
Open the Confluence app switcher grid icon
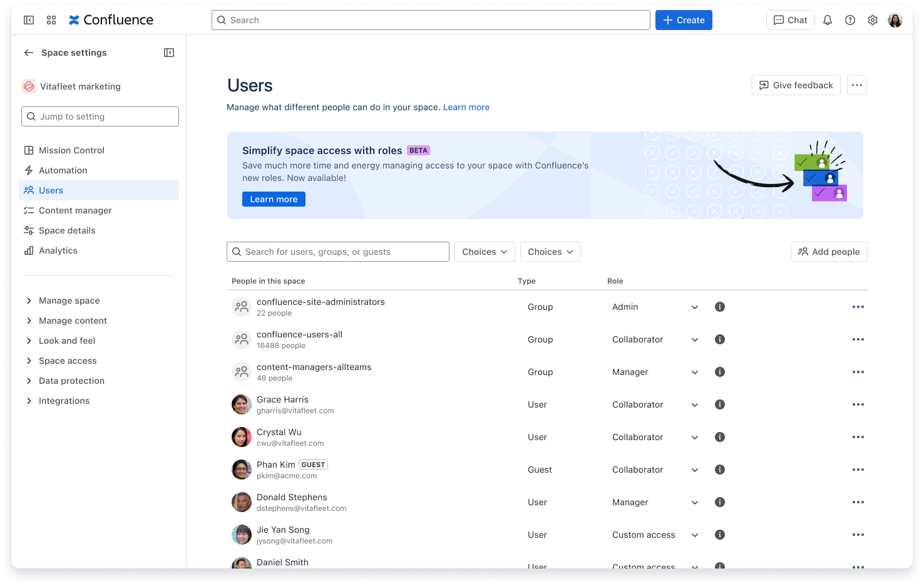[51, 20]
